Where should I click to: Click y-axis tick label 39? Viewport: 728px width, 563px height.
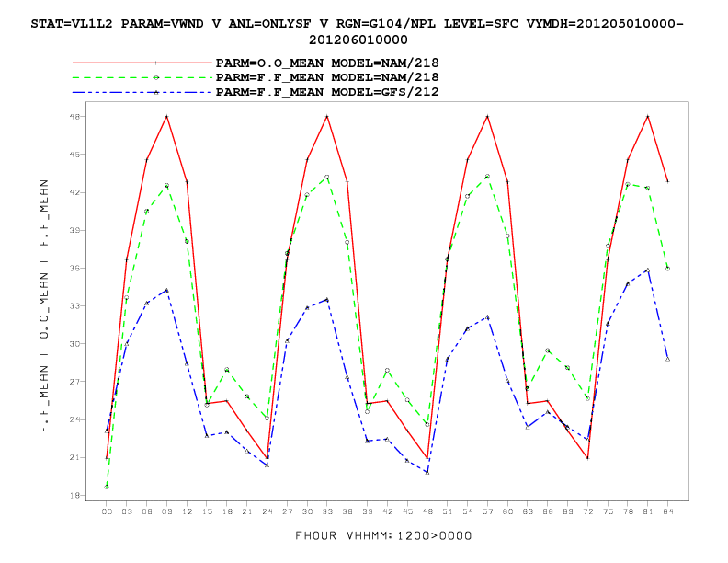click(x=74, y=230)
